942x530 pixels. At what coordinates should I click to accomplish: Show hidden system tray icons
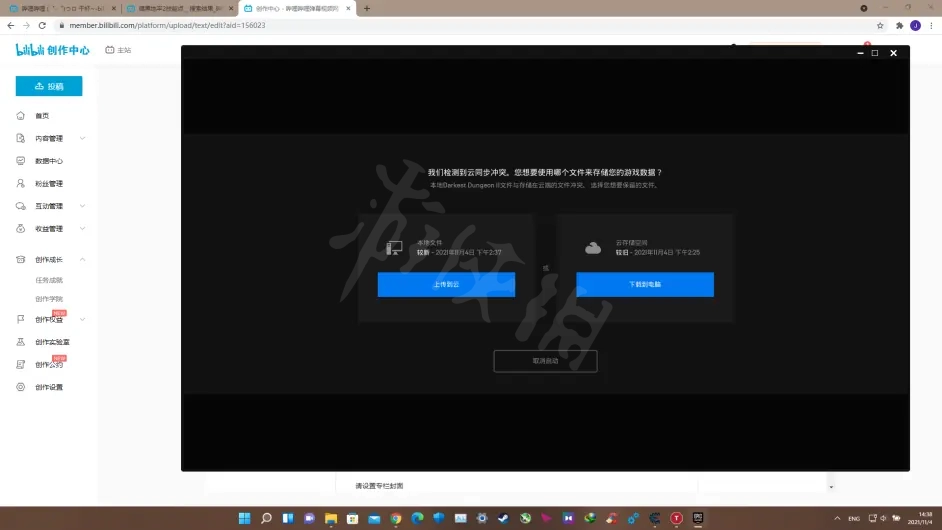837,518
